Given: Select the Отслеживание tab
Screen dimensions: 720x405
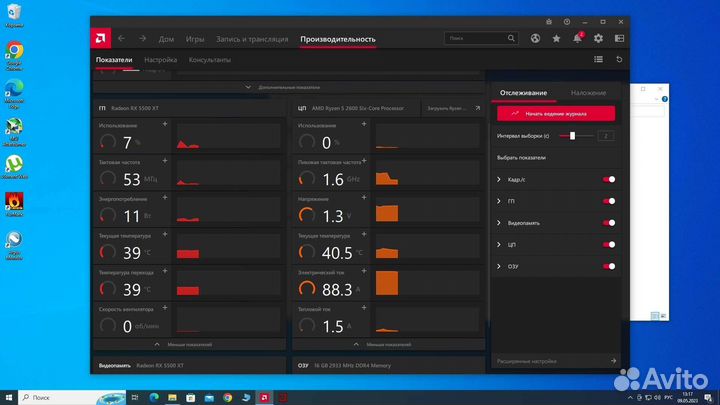Looking at the screenshot, I should click(523, 93).
